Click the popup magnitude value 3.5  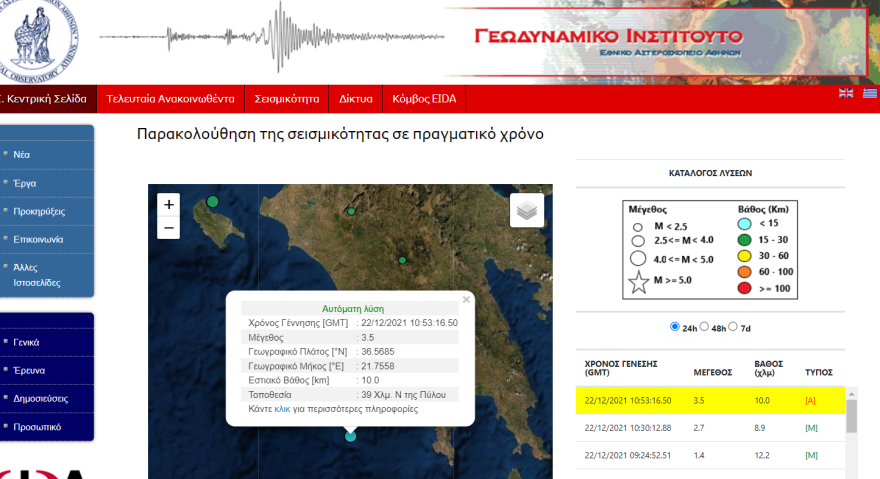point(368,337)
